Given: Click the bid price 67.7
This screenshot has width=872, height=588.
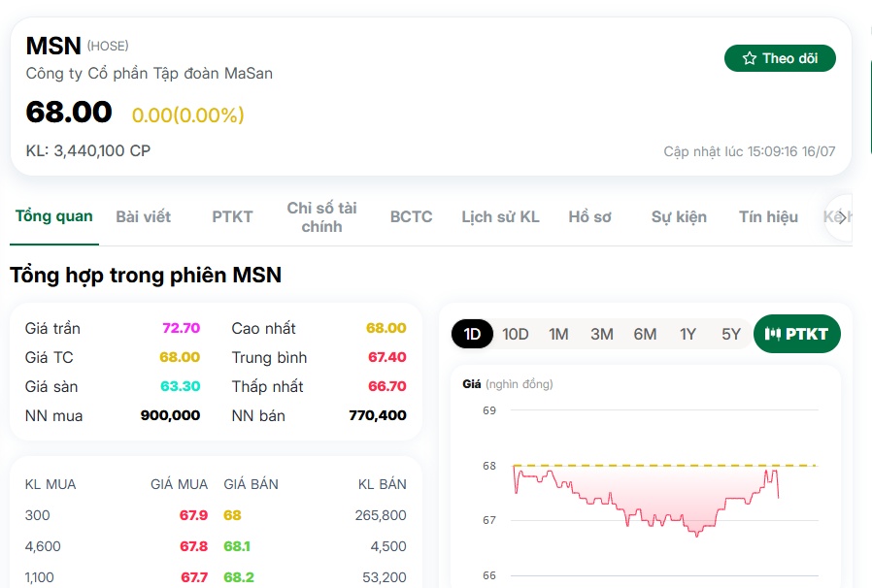Looking at the screenshot, I should click(x=194, y=577).
